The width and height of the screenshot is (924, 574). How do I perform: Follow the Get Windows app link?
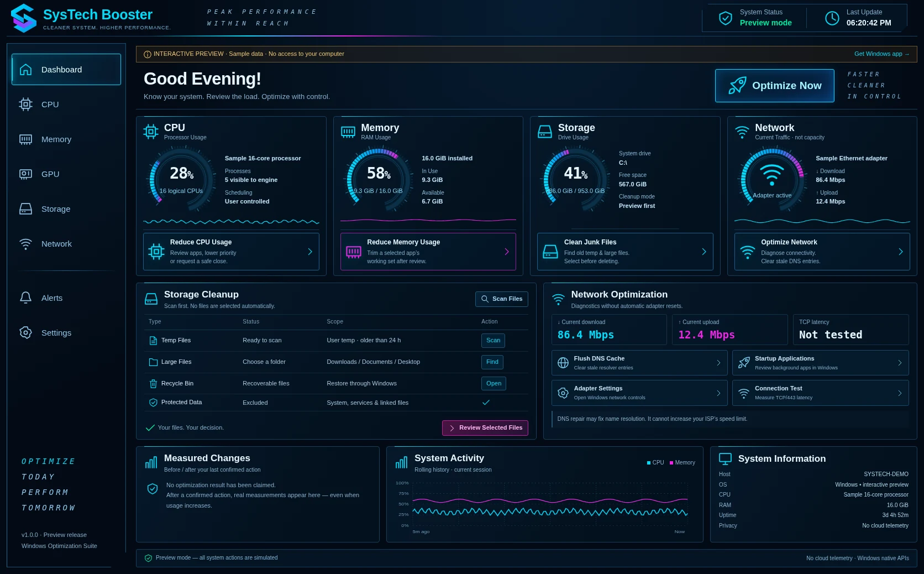881,54
